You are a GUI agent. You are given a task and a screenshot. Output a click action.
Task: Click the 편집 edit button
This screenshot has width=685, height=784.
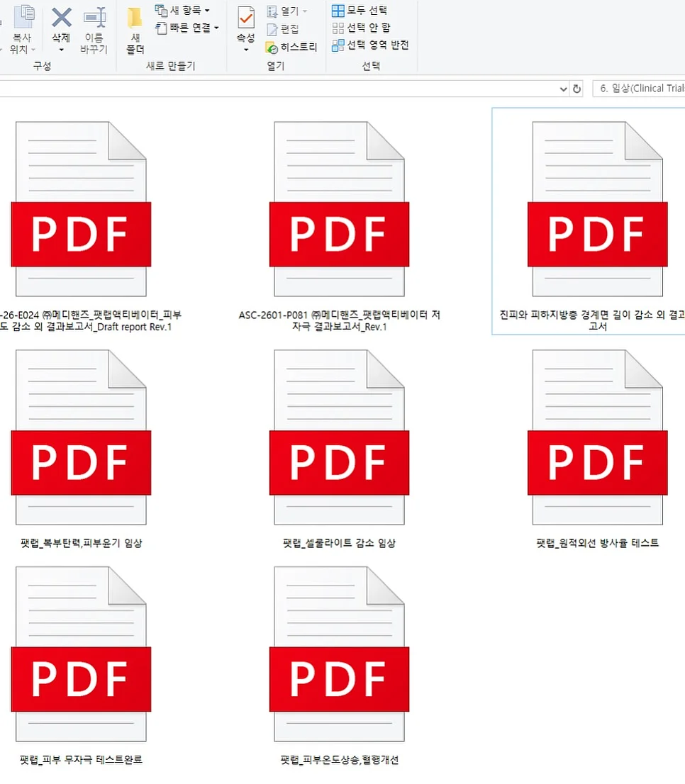[x=282, y=29]
